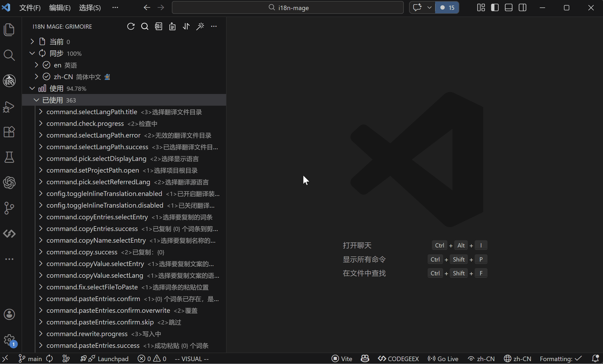
Task: Click Go Live in status bar
Action: (x=443, y=359)
